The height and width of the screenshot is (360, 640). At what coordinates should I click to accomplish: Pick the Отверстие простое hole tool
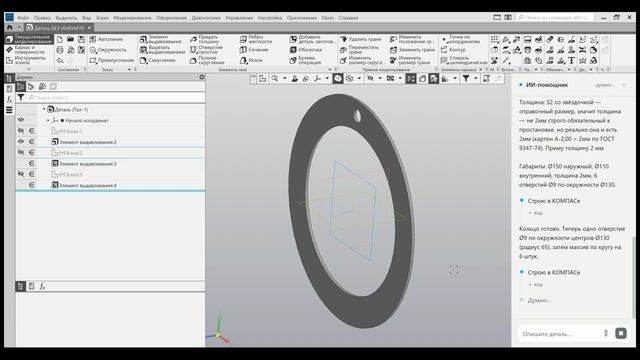click(x=206, y=50)
